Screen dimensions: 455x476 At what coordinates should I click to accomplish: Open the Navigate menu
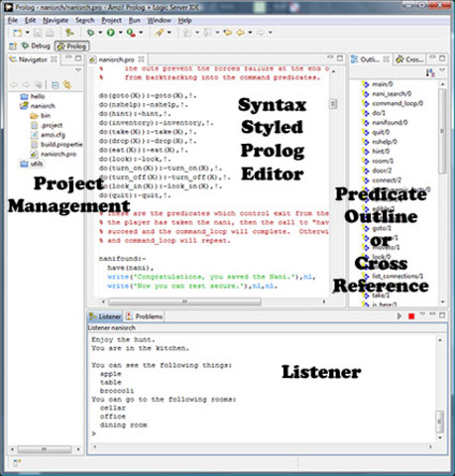[x=56, y=21]
